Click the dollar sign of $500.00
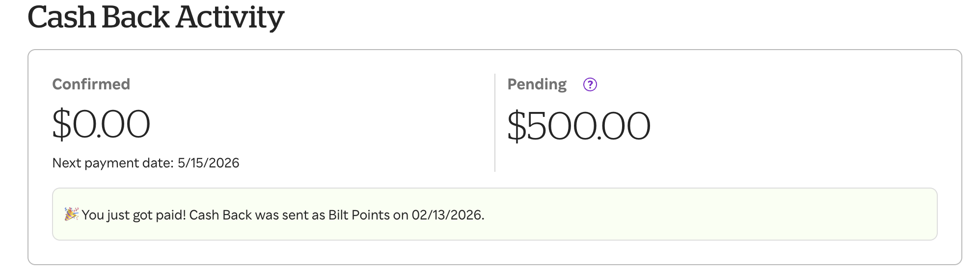Viewport: 980px width, 274px height. (517, 126)
